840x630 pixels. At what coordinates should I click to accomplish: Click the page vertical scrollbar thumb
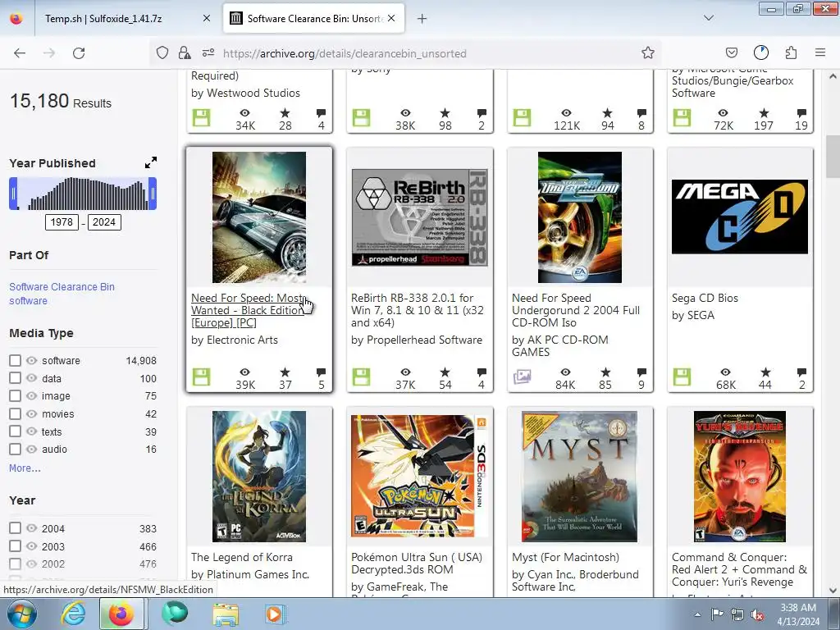[x=833, y=156]
